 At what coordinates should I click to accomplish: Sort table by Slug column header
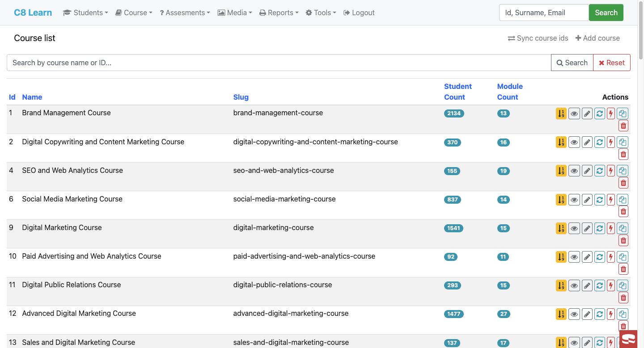click(241, 97)
